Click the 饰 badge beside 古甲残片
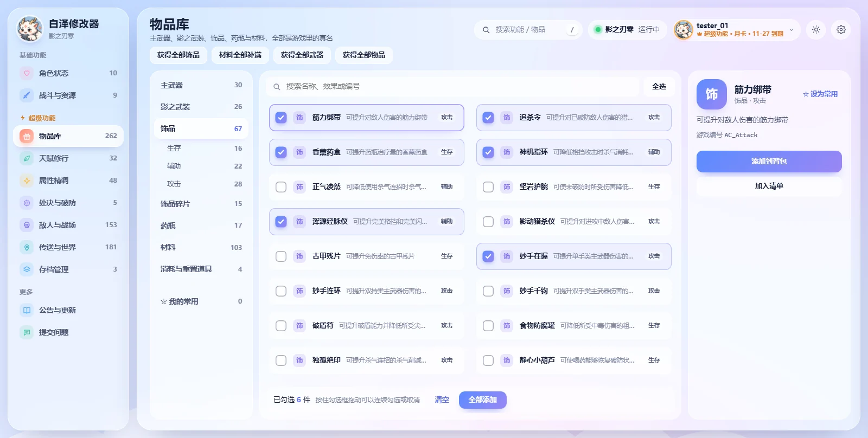Viewport: 868px width, 438px height. point(299,256)
